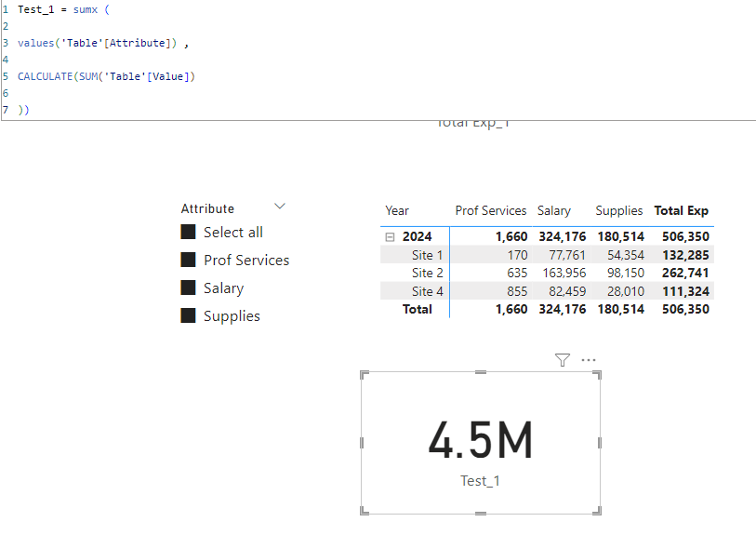Viewport: 756px width, 535px height.
Task: Click the values('Table'[Attribute]) formula line
Action: click(103, 43)
